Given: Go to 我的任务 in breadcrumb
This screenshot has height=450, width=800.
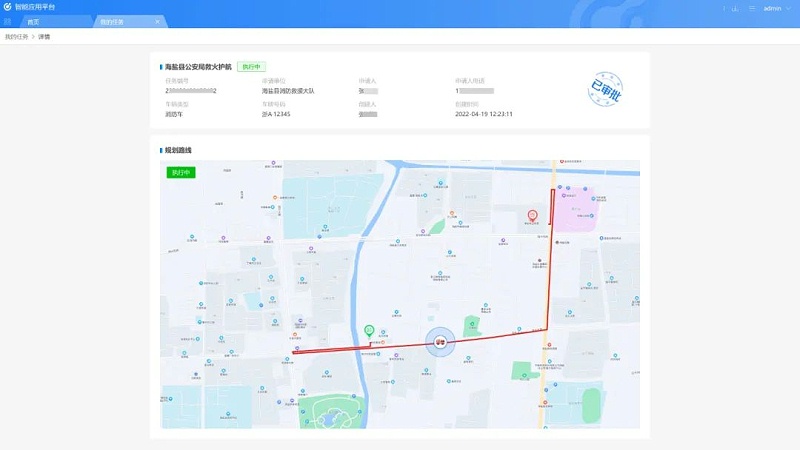Looking at the screenshot, I should 16,37.
